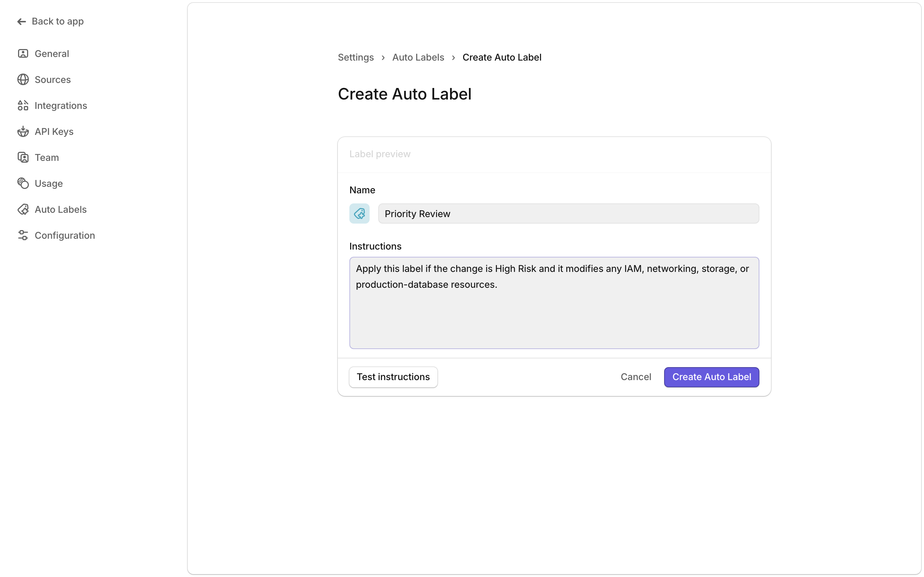The width and height of the screenshot is (924, 577).
Task: Click the Create Auto Label button
Action: coord(711,377)
